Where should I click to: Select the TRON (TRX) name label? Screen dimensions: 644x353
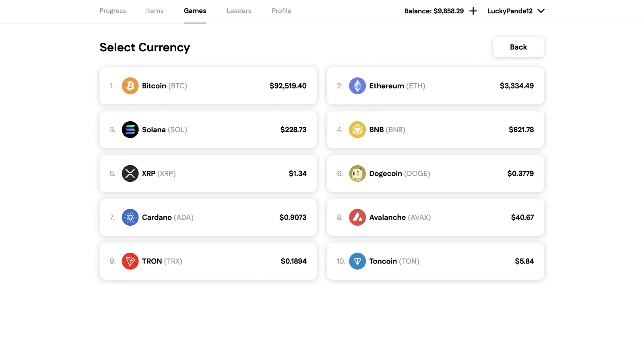coord(162,261)
